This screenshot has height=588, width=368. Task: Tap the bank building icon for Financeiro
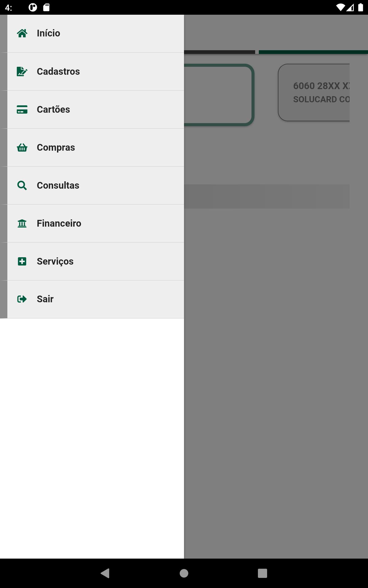(22, 223)
